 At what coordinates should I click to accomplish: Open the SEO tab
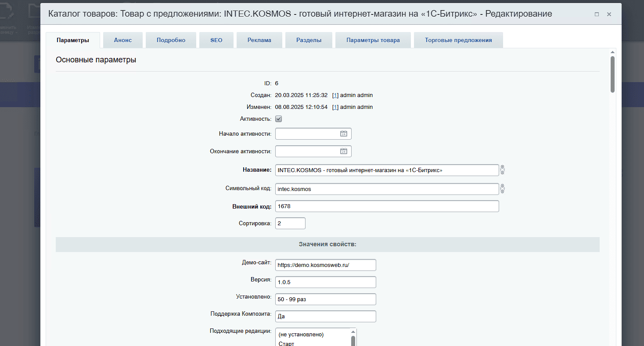pyautogui.click(x=216, y=40)
